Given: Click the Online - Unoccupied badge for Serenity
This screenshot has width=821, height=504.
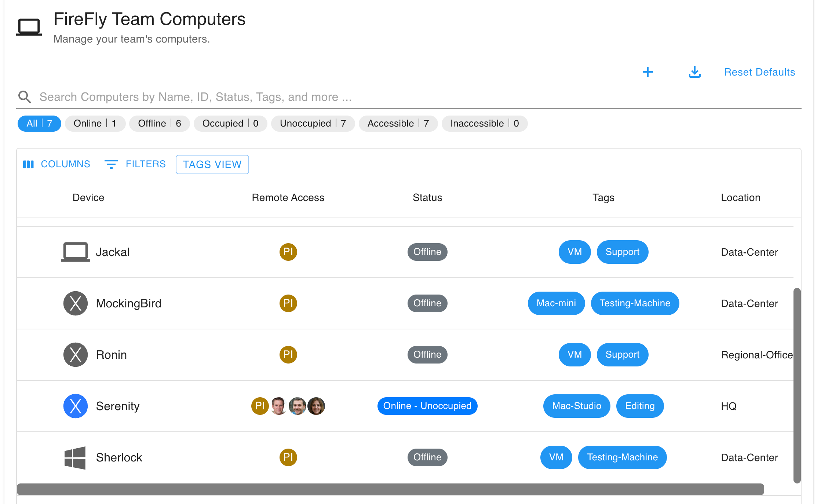Looking at the screenshot, I should 427,406.
